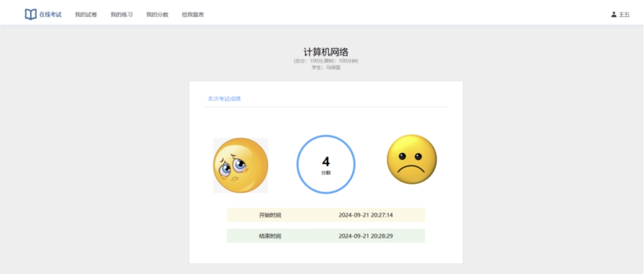644x274 pixels.
Task: Click the 总分 and 限时 info line
Action: [x=326, y=61]
